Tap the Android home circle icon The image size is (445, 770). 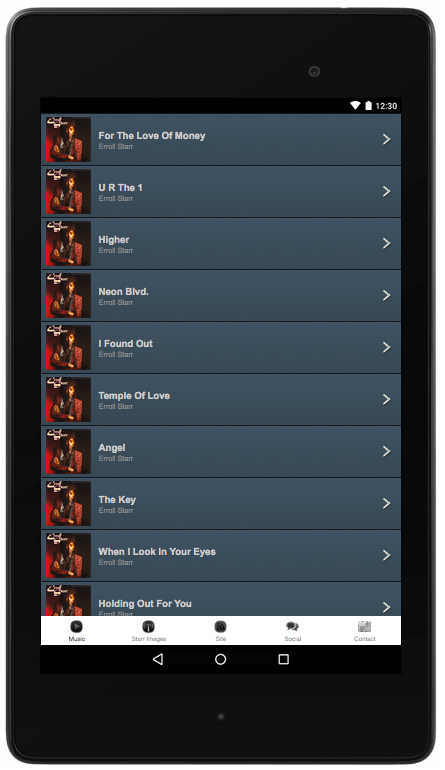coord(221,659)
